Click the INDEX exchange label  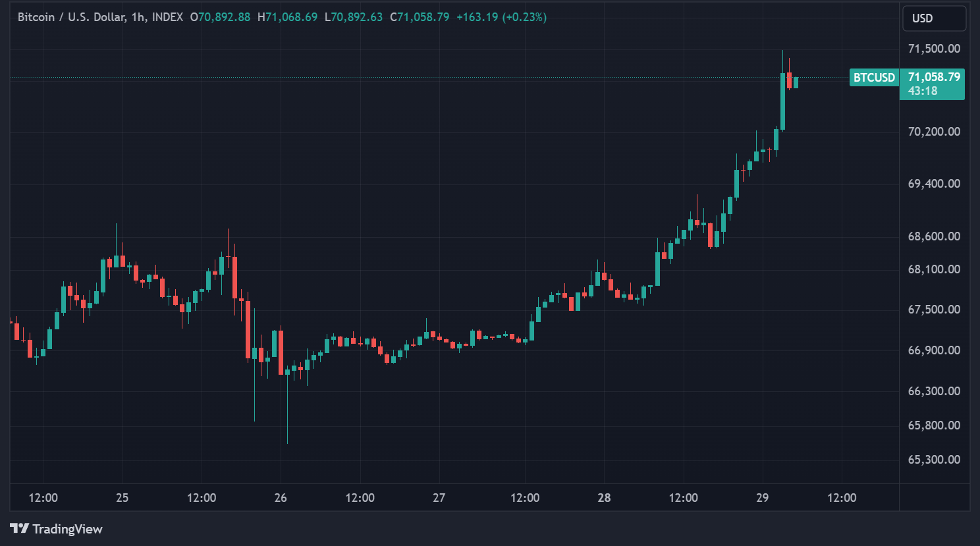click(167, 17)
